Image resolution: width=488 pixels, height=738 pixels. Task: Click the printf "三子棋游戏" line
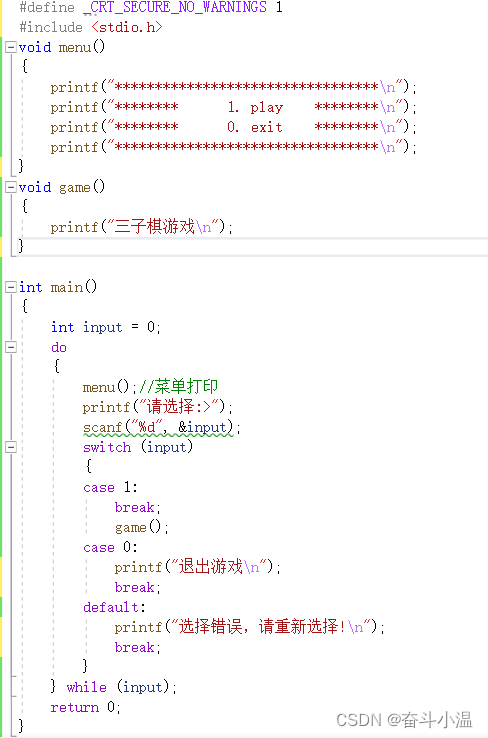[x=142, y=227]
